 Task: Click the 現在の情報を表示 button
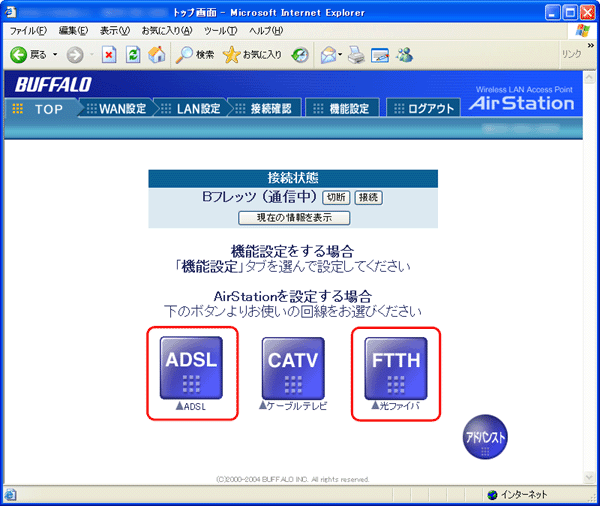pos(294,218)
